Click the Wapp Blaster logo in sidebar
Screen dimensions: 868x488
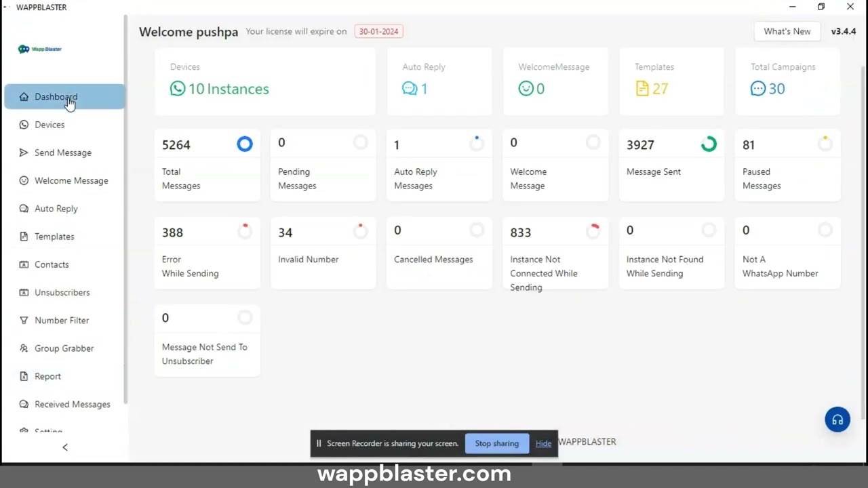click(x=40, y=49)
